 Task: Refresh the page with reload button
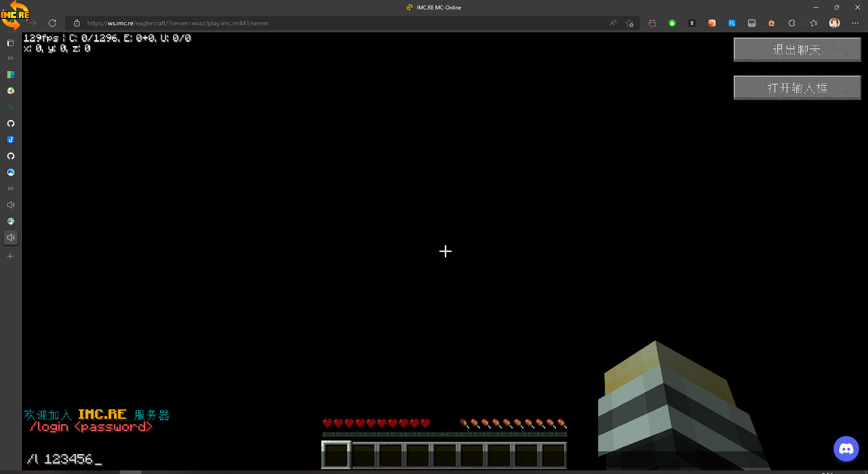tap(53, 23)
